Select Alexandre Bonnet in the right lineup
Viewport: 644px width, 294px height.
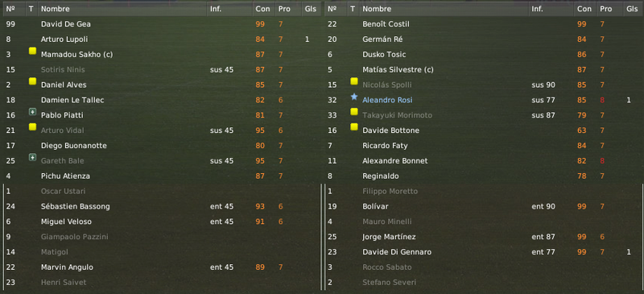click(x=485, y=161)
